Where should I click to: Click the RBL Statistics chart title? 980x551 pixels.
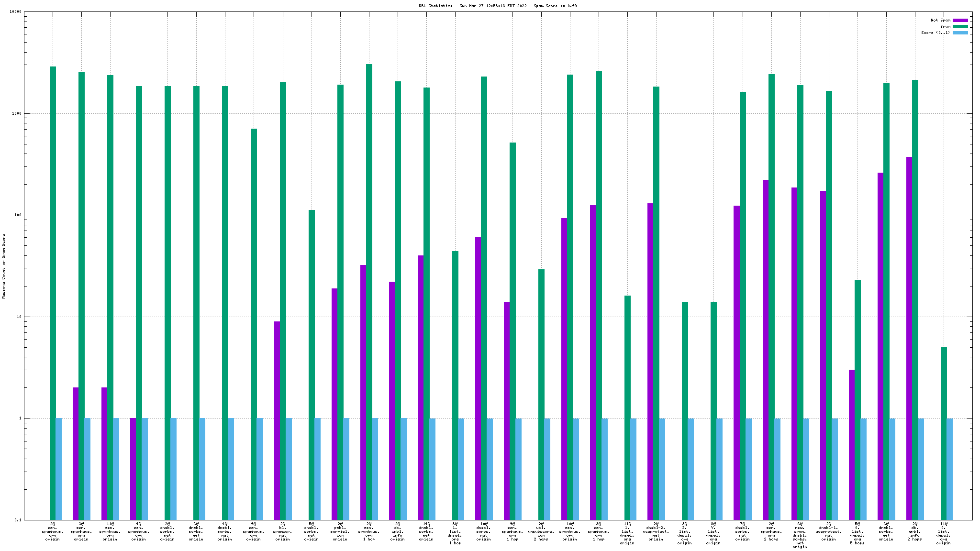pos(498,6)
